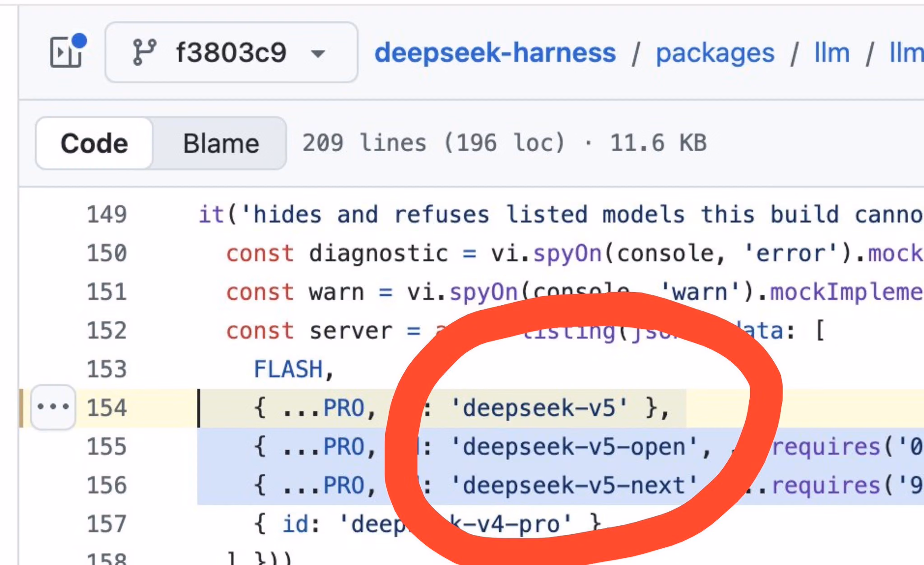Select line number 154

(107, 408)
